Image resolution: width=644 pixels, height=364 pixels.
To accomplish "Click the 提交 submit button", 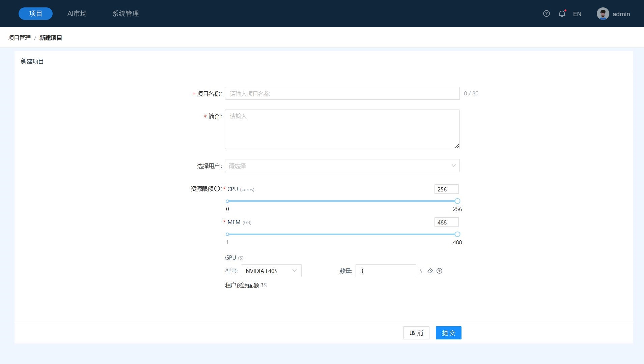I will [x=448, y=333].
